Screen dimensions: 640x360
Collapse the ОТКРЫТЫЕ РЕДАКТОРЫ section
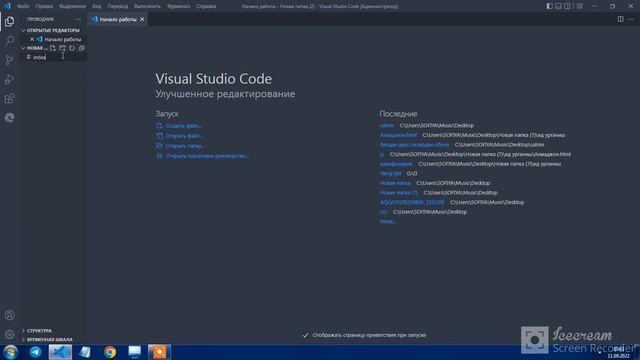[53, 30]
